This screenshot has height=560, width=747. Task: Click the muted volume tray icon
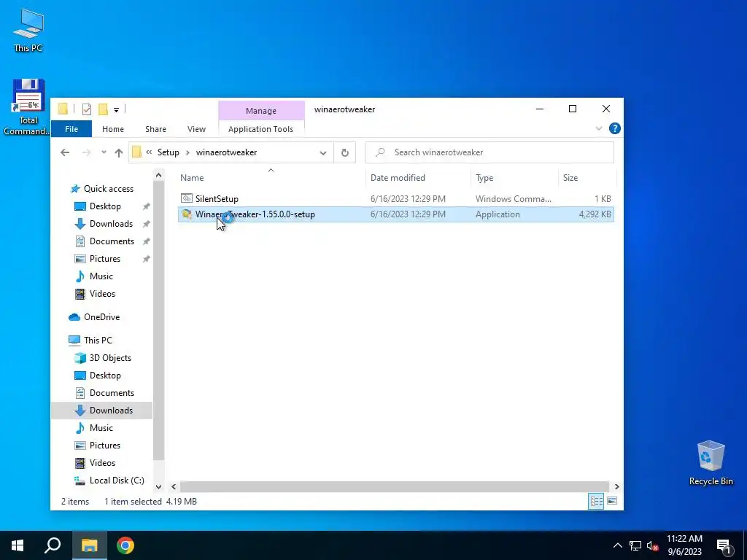652,545
